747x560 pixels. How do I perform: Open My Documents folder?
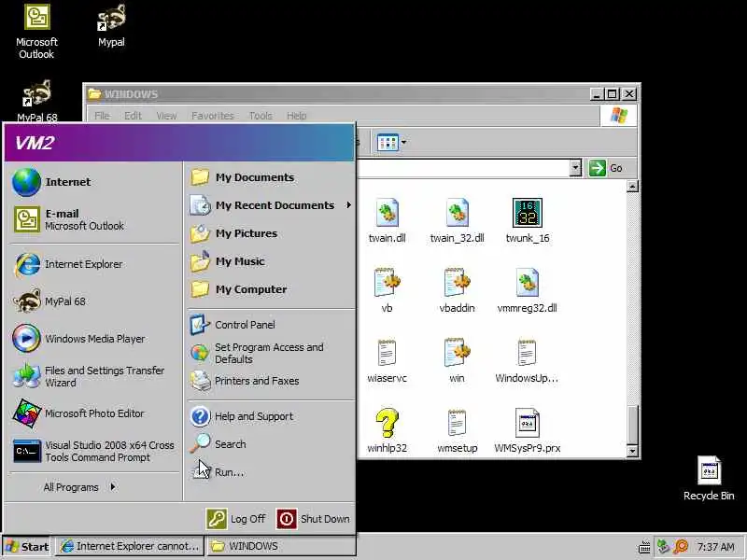click(x=271, y=177)
